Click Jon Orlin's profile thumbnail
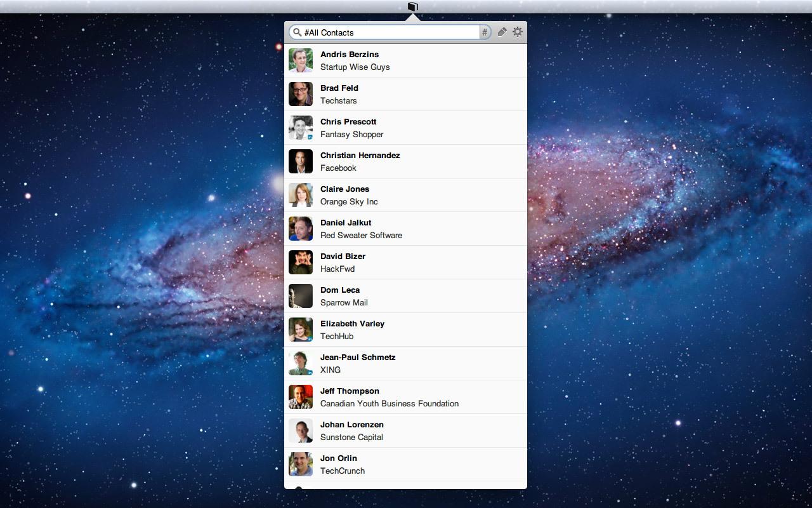This screenshot has width=812, height=508. [301, 464]
